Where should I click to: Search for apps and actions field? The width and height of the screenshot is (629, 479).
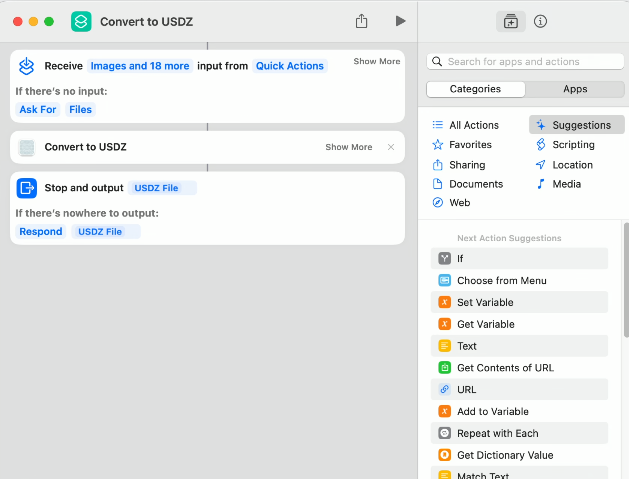[x=525, y=62]
